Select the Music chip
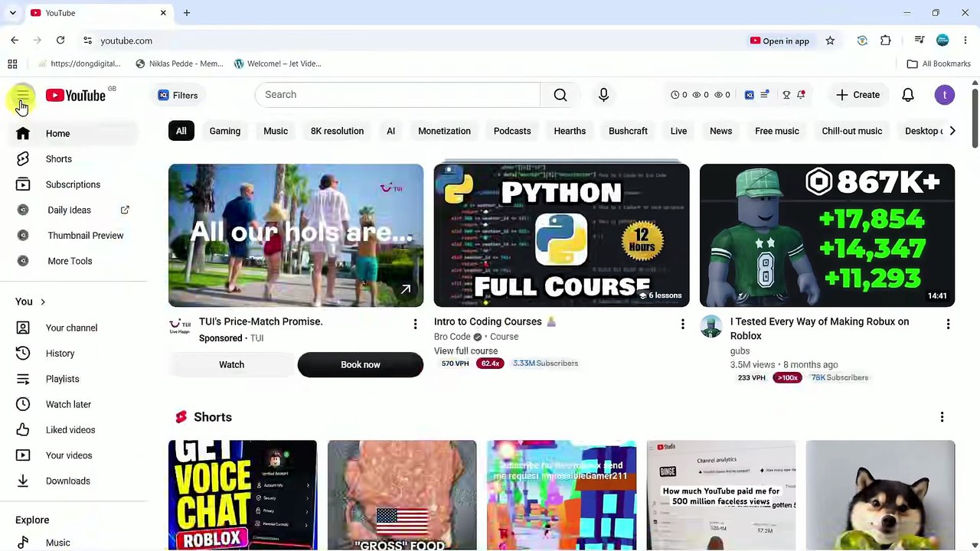Screen dimensions: 980x551 [x=276, y=131]
